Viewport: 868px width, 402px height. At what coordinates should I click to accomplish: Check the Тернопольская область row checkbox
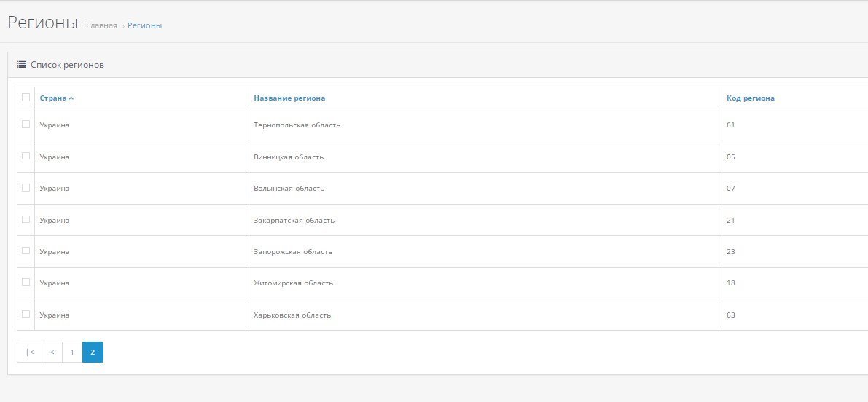click(26, 125)
